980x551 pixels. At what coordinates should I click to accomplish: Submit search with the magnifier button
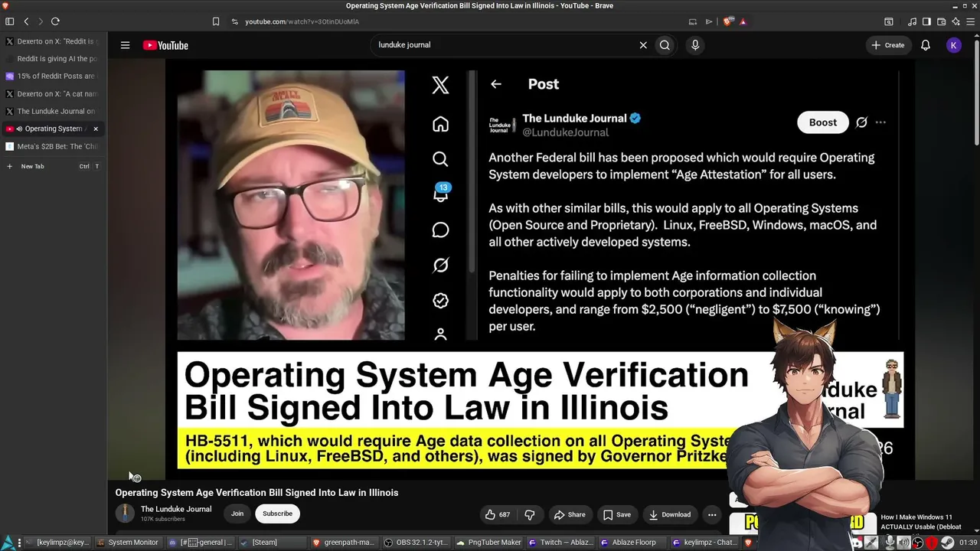click(665, 45)
